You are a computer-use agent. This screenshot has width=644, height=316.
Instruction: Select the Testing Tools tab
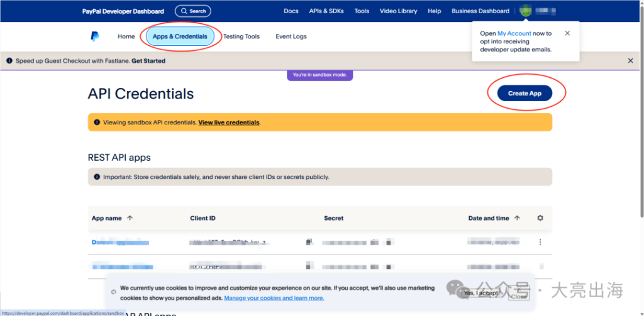241,36
